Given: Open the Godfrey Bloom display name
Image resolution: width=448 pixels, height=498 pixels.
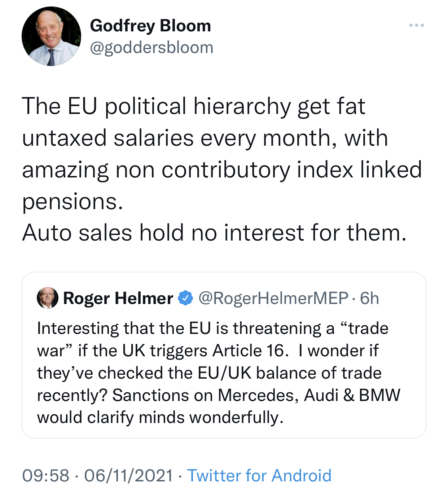Looking at the screenshot, I should point(150,26).
